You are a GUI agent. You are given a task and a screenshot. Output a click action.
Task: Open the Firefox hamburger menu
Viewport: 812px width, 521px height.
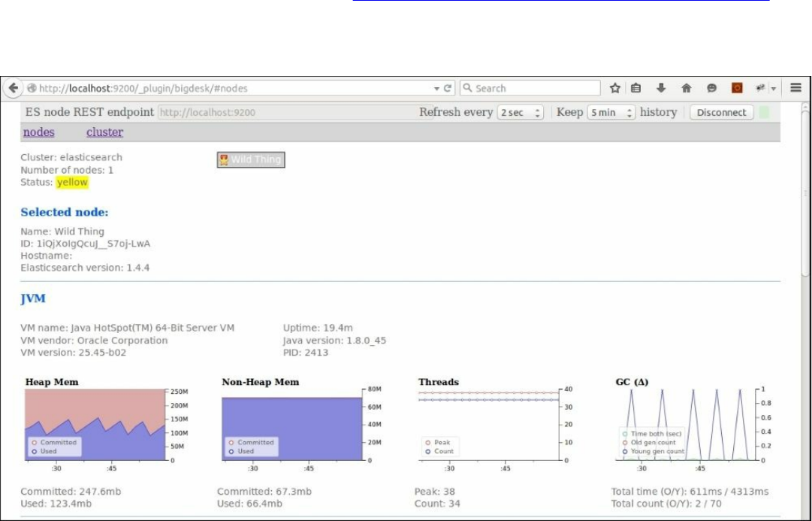click(796, 88)
